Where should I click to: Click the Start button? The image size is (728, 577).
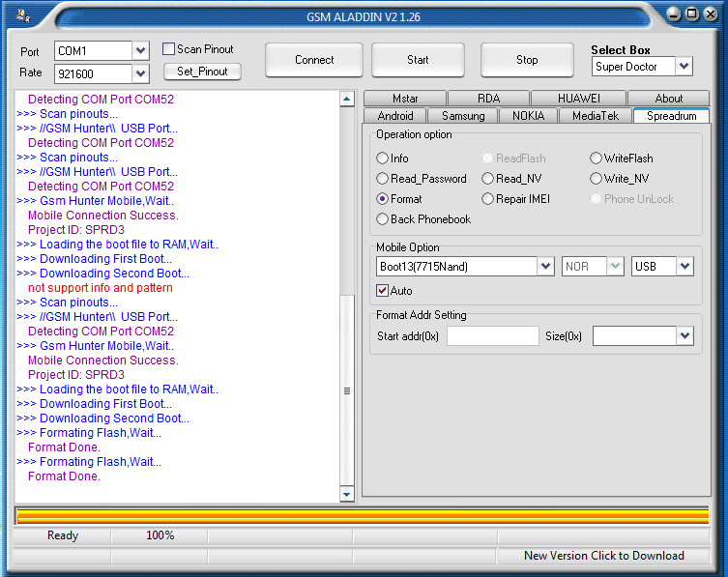pos(418,60)
